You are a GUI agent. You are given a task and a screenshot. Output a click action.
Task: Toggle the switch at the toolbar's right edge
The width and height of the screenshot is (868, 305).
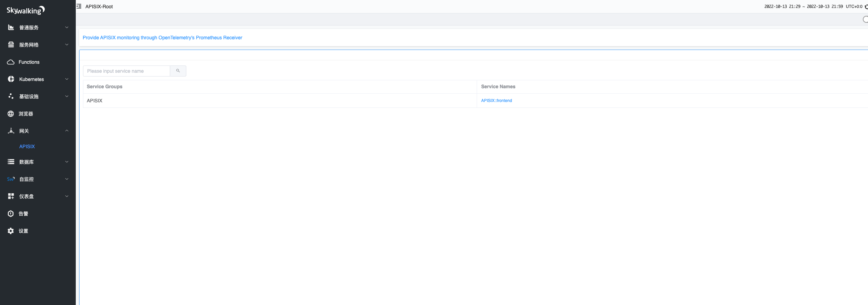865,19
